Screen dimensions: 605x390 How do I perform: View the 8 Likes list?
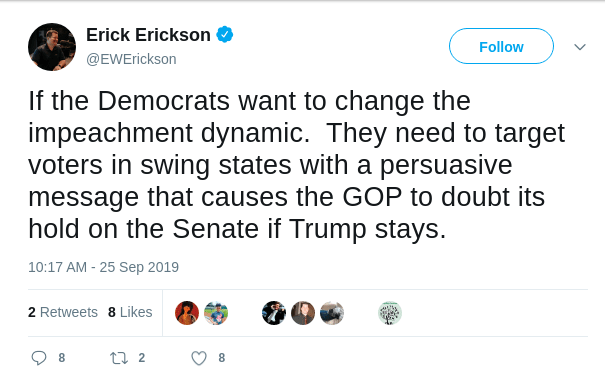[x=130, y=312]
